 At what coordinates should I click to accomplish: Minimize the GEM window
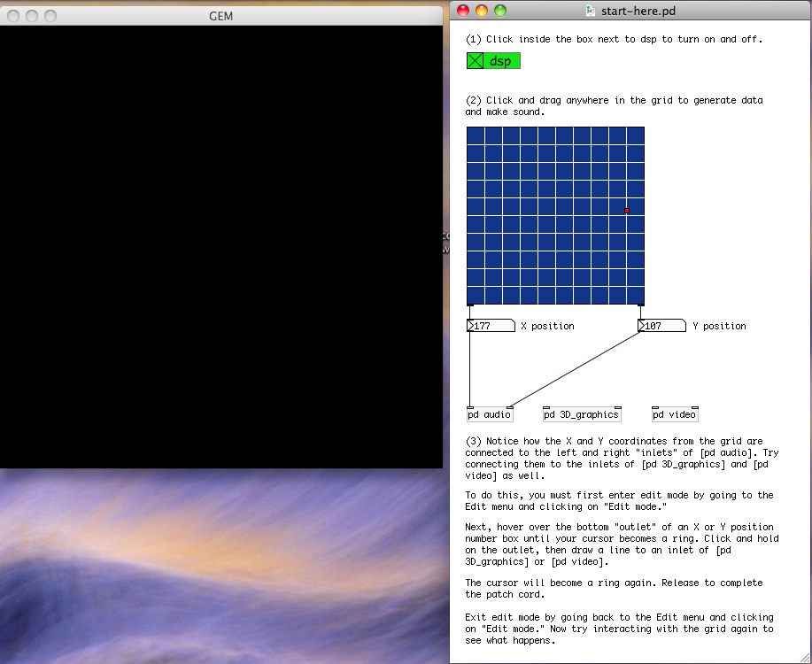tap(32, 16)
